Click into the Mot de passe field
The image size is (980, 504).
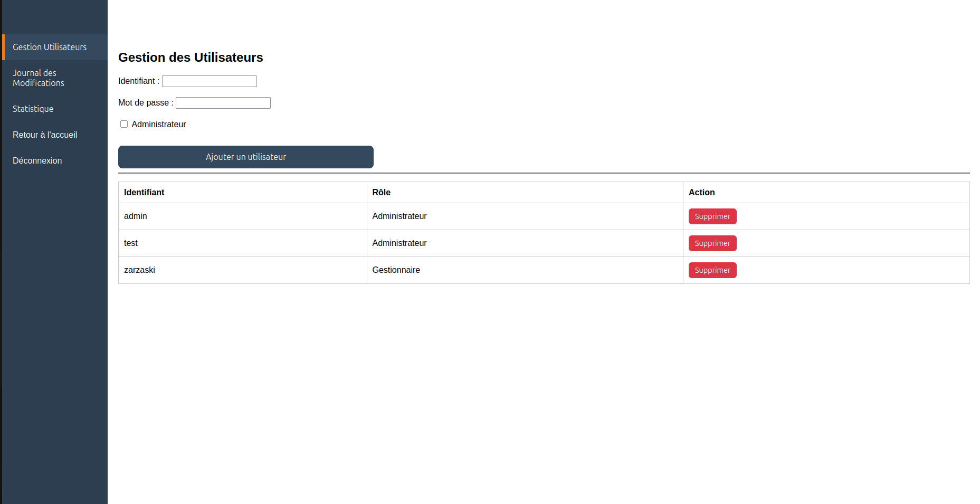click(x=223, y=103)
